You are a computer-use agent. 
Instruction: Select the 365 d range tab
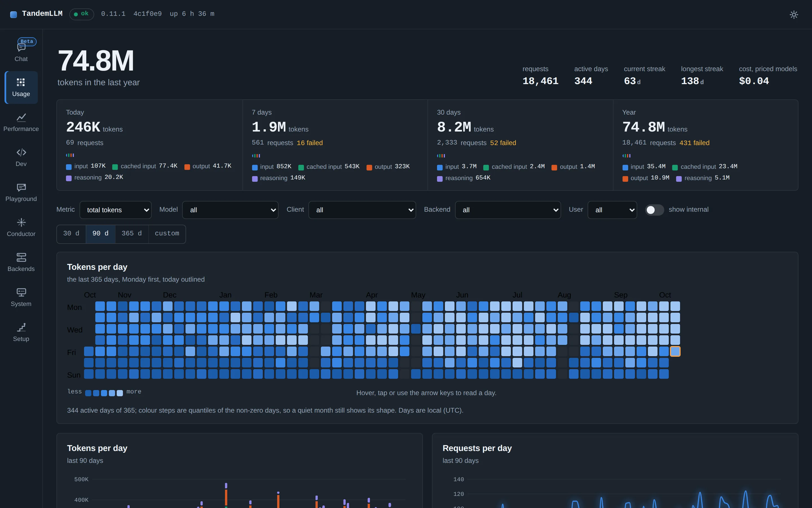click(x=132, y=234)
